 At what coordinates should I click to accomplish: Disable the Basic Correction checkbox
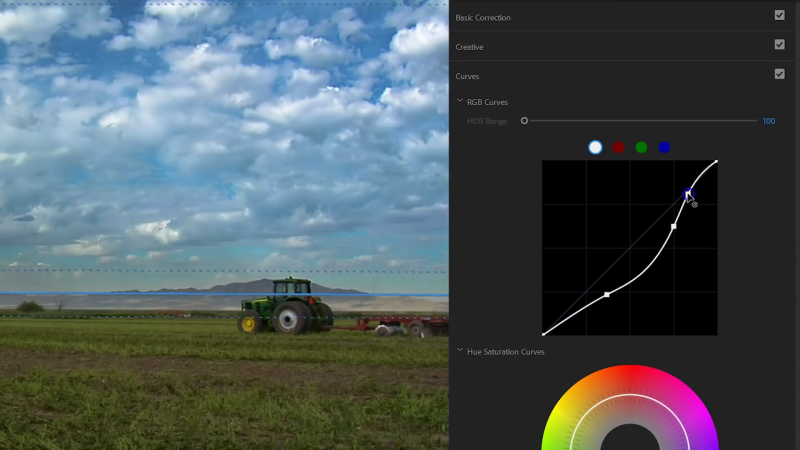tap(779, 15)
